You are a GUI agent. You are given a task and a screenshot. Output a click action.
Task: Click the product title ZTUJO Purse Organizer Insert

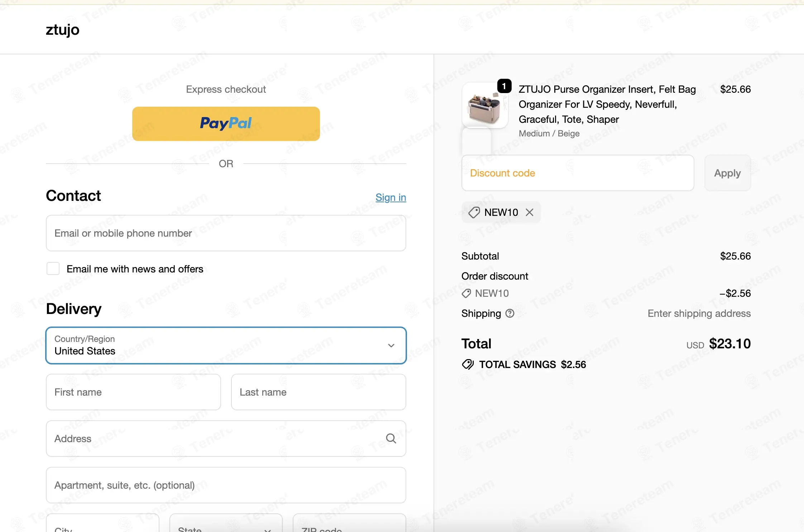click(607, 104)
